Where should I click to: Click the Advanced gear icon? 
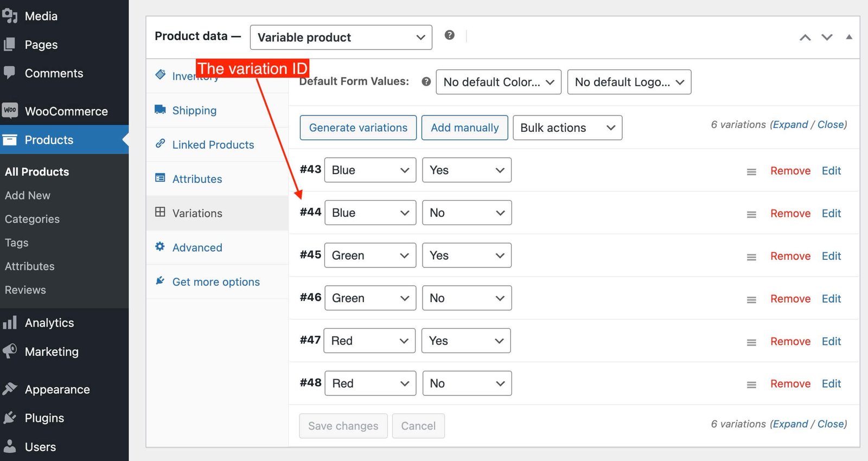click(160, 246)
